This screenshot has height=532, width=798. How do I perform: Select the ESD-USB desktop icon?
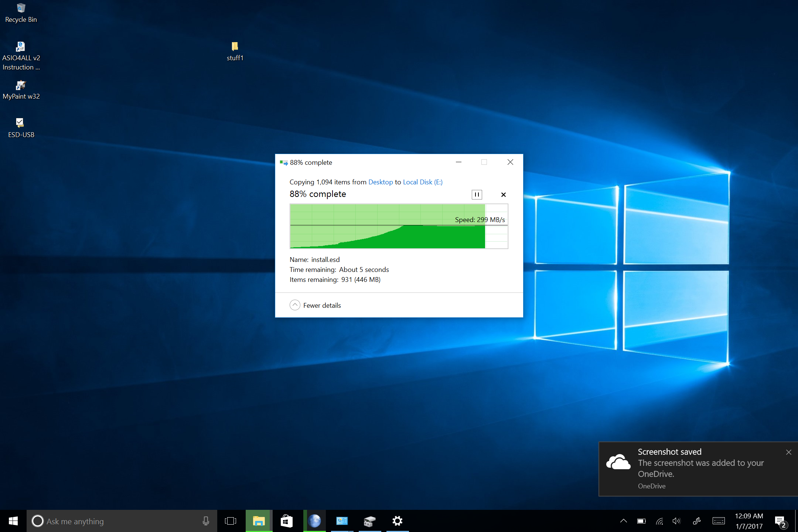click(20, 123)
